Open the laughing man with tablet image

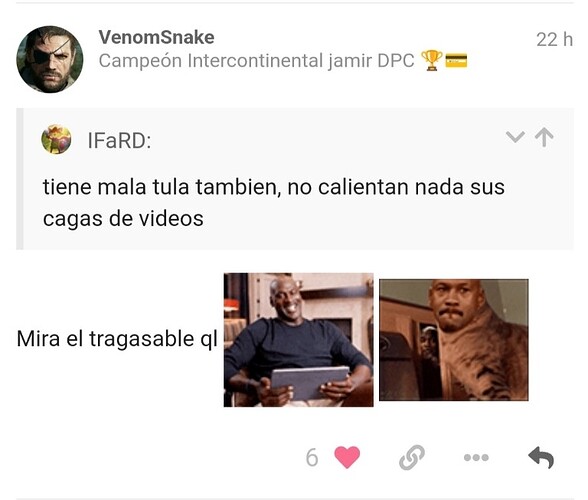pyautogui.click(x=298, y=340)
